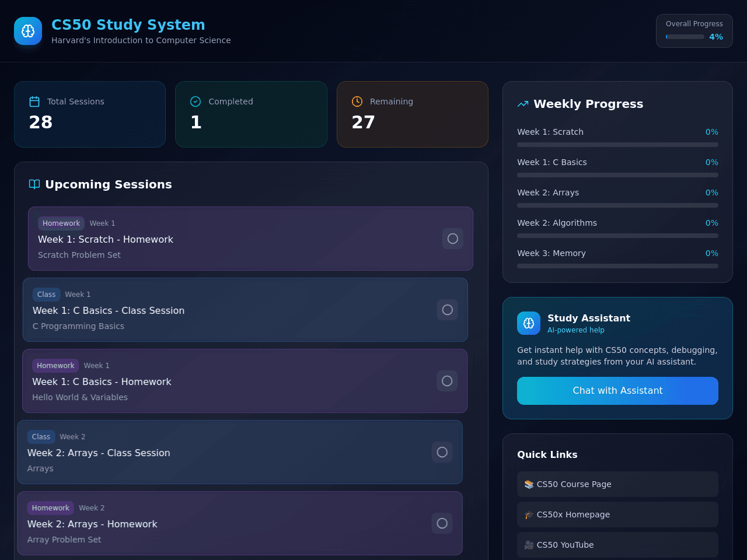Click the 'Week 2: Algorithms' progress bar
This screenshot has height=560, width=747.
(617, 236)
